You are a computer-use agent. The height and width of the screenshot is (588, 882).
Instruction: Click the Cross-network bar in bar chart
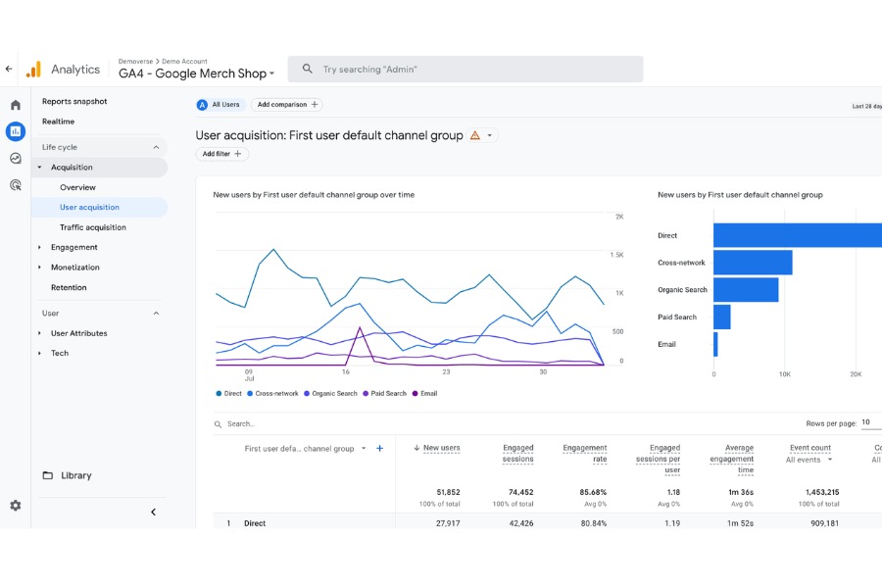coord(753,263)
